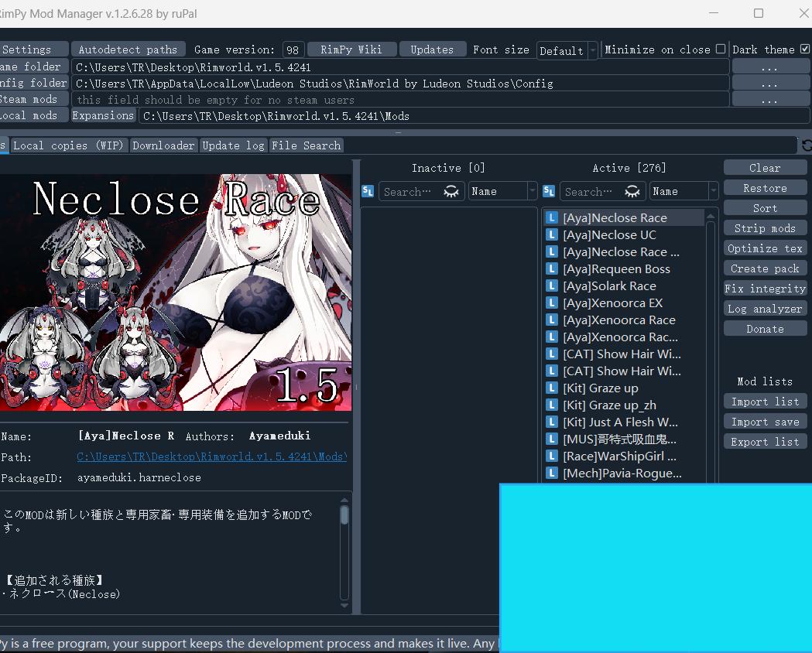Toggle the eye icon in Active search
The width and height of the screenshot is (812, 653).
click(x=632, y=191)
